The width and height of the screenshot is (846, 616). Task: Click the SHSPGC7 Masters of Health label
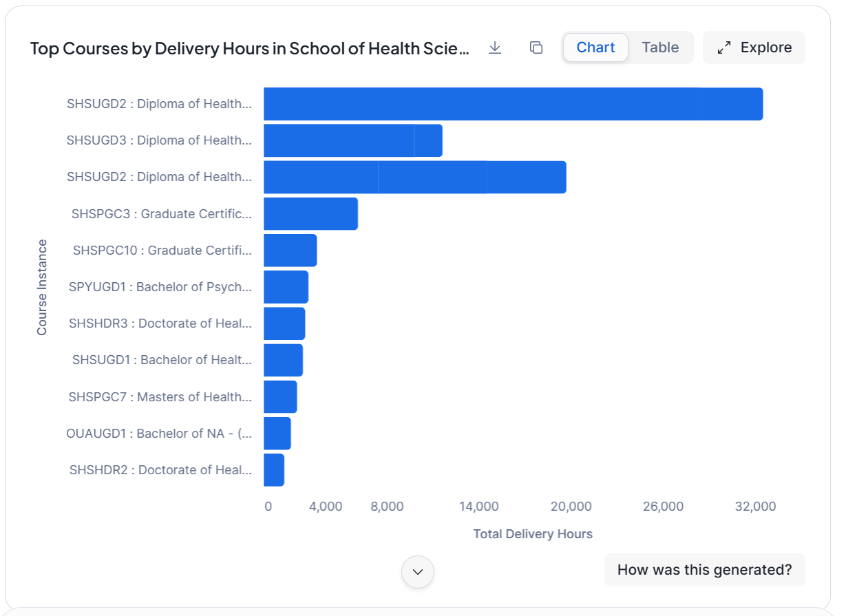pyautogui.click(x=160, y=397)
